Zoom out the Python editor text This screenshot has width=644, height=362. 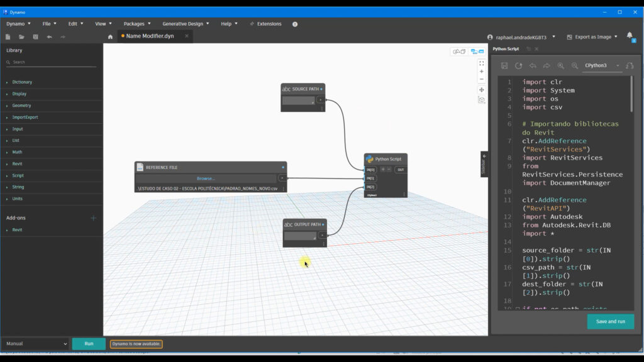point(575,65)
